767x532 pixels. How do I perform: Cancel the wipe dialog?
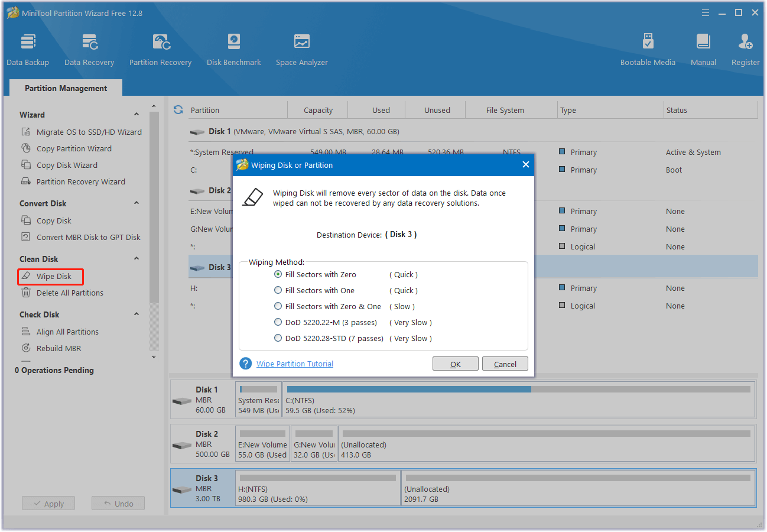click(505, 364)
